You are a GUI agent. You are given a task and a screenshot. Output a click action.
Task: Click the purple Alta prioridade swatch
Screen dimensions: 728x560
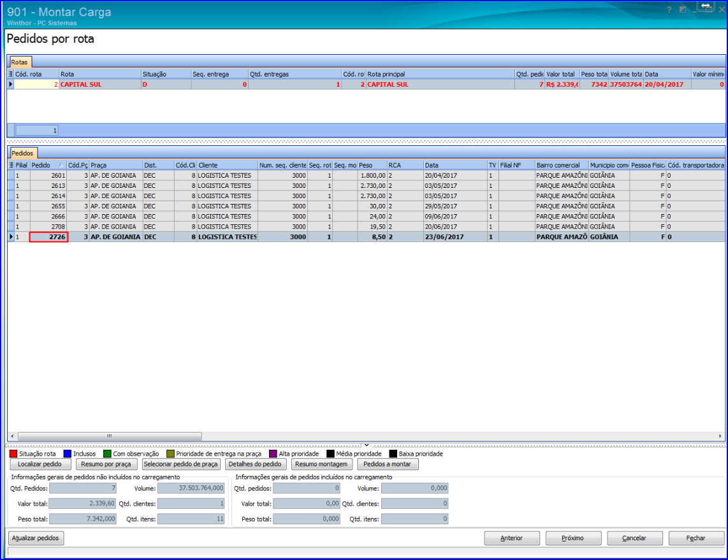click(x=273, y=454)
